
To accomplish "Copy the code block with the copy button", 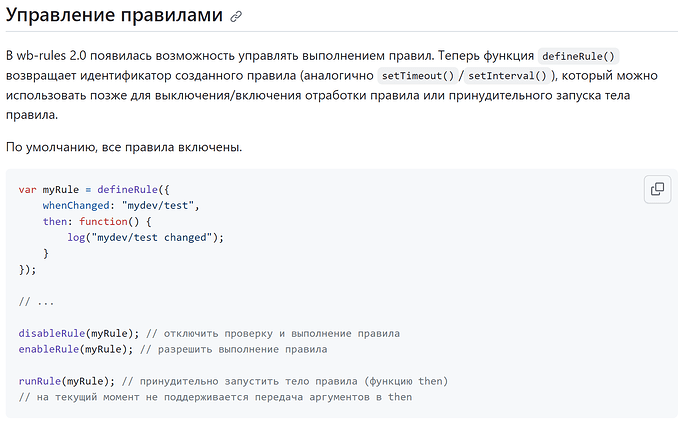I will click(x=657, y=189).
